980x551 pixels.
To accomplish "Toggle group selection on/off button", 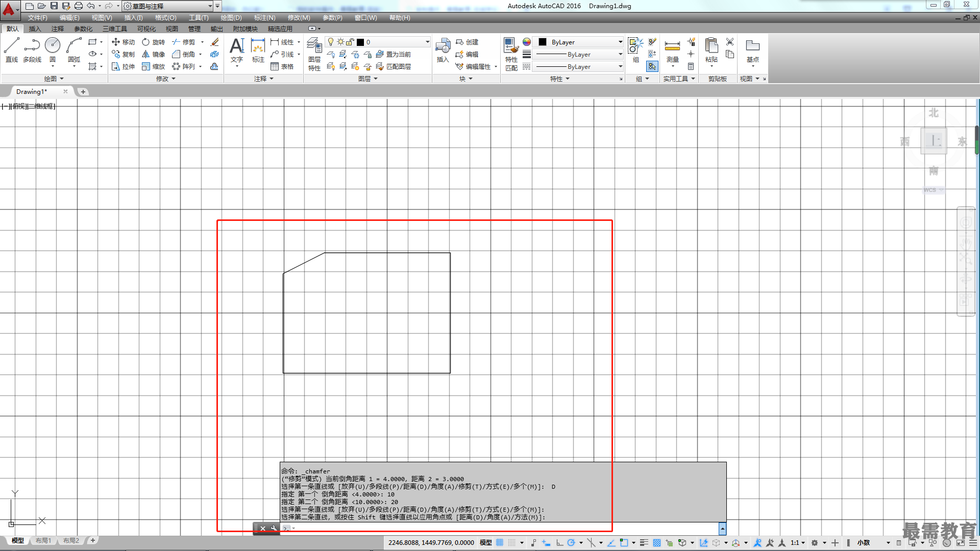I will pos(652,66).
